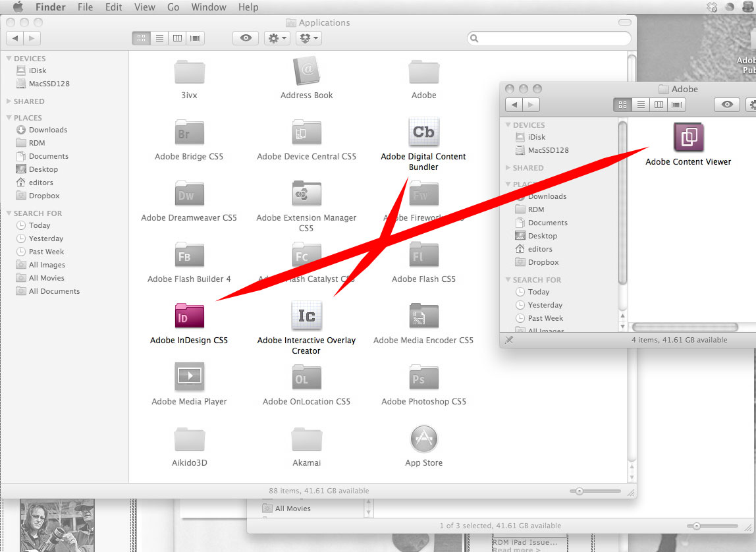Open the Adobe Bridge CS5 folder

[189, 132]
